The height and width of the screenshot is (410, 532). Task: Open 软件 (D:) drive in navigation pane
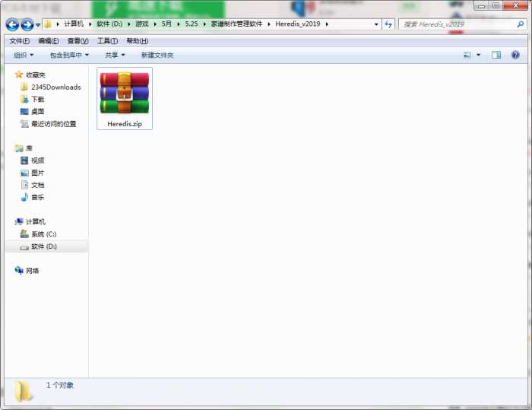tap(44, 246)
